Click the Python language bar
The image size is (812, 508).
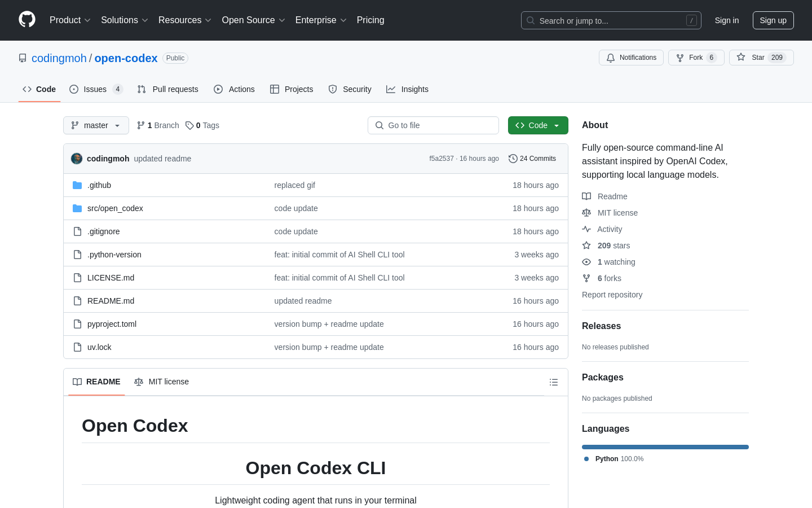coord(665,447)
